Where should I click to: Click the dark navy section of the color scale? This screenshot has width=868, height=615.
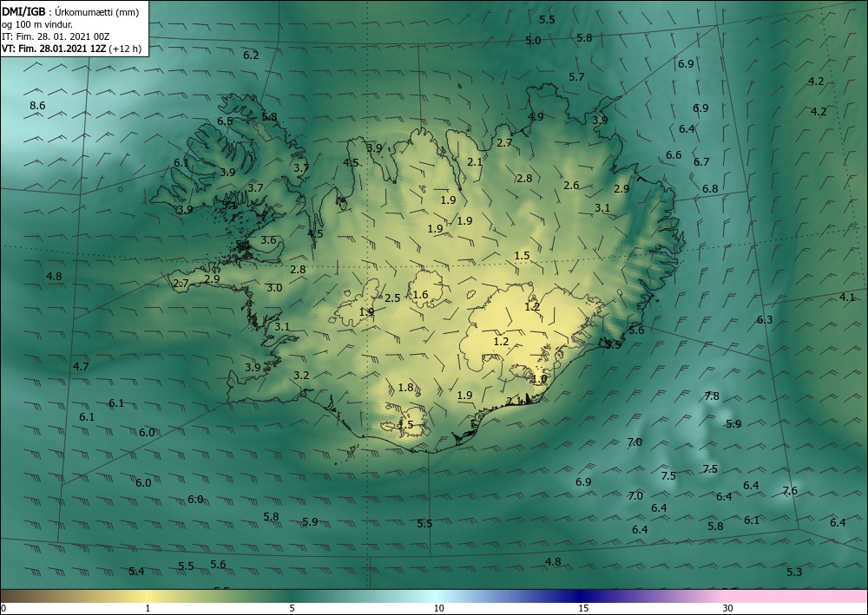[x=582, y=596]
